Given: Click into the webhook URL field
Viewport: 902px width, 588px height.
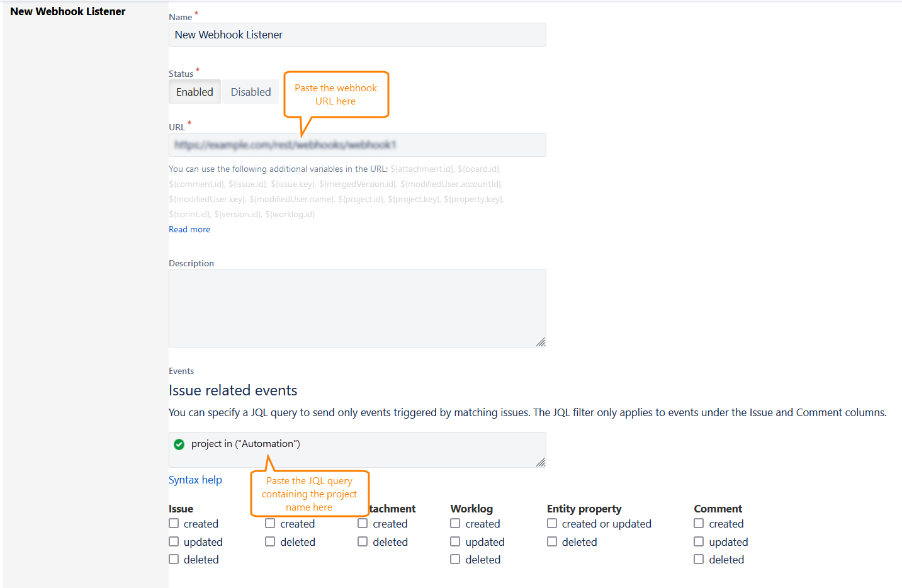Looking at the screenshot, I should [x=357, y=145].
